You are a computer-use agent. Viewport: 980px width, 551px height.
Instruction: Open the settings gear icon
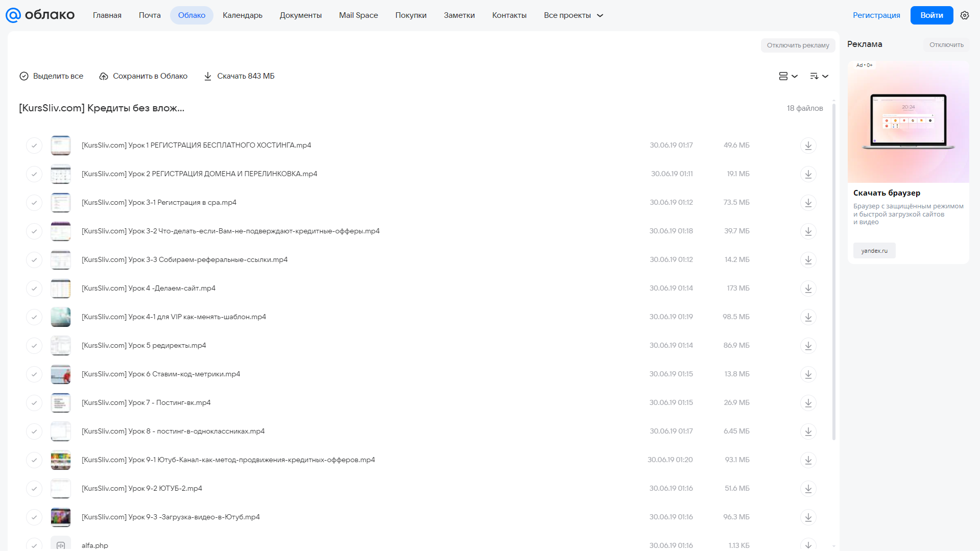965,15
